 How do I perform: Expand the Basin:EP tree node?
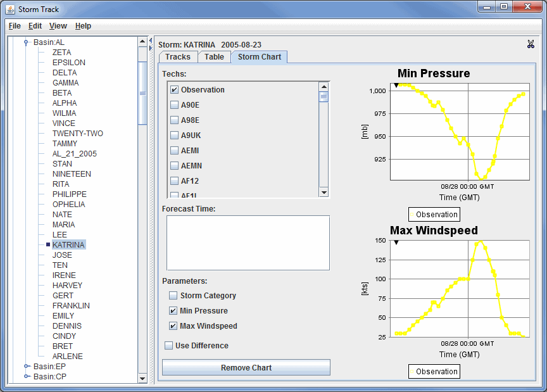26,366
